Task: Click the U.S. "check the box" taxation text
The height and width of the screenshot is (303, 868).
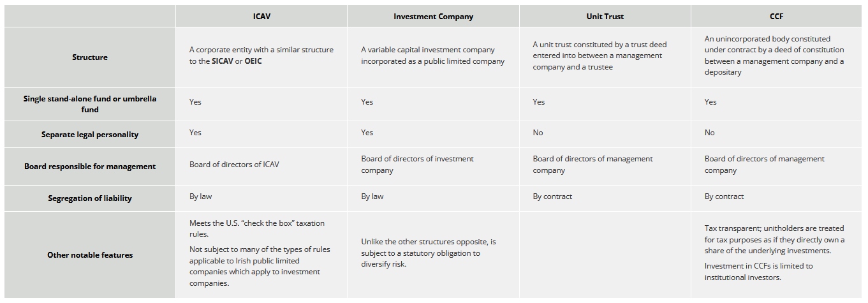Action: coord(256,228)
